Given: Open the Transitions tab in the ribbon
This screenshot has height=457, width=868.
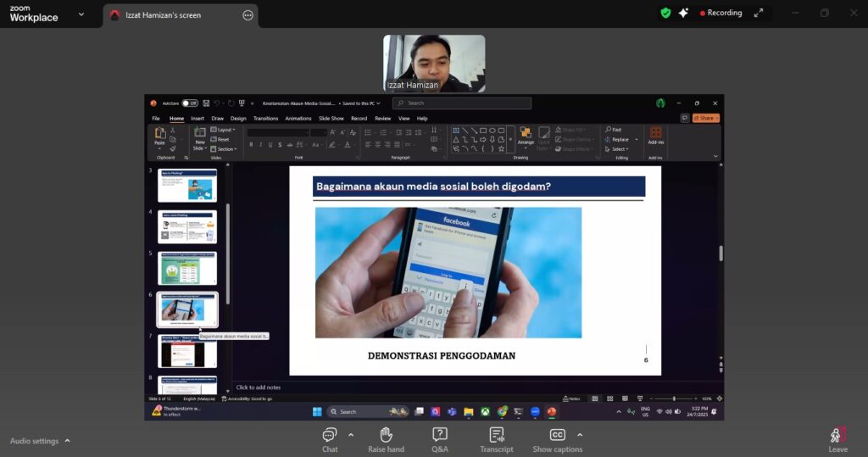Looking at the screenshot, I should coord(265,119).
